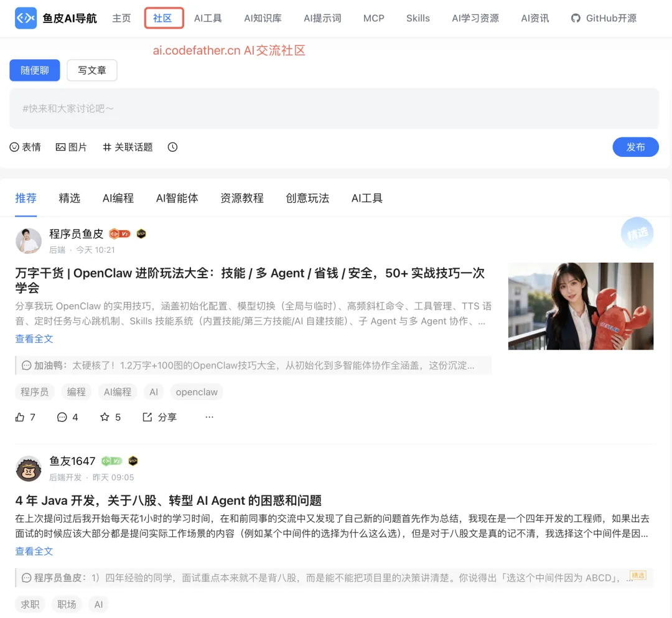
Task: Switch to the 精选 tab
Action: [x=69, y=198]
